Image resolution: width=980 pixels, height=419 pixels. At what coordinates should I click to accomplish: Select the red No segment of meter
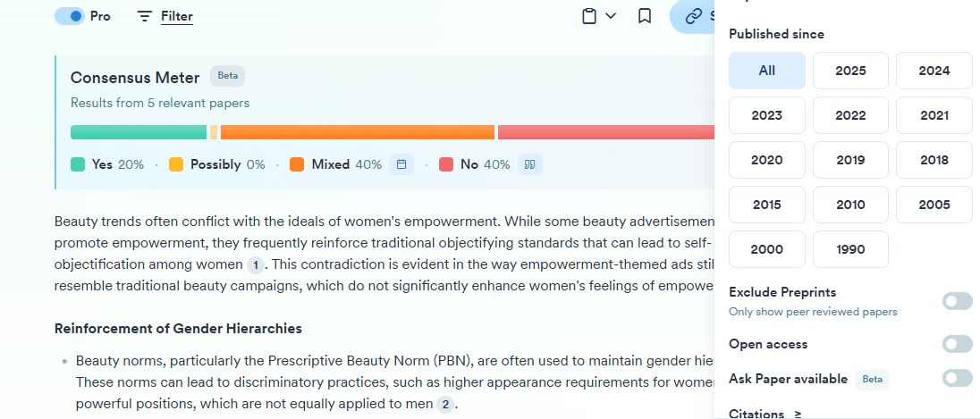pyautogui.click(x=605, y=132)
